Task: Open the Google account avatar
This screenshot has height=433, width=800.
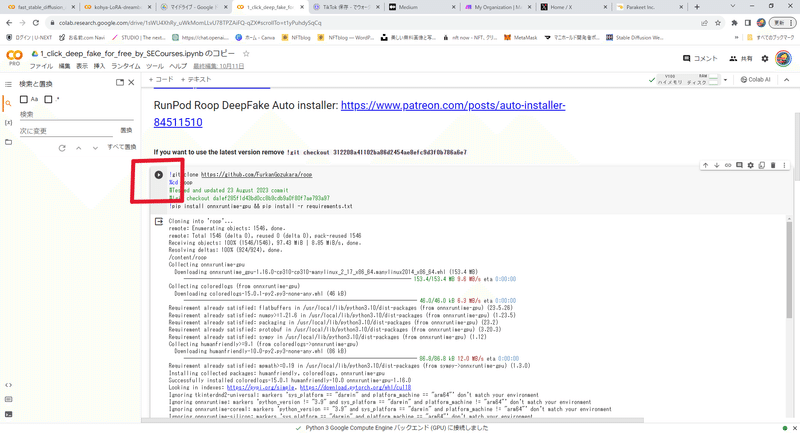Action: click(783, 59)
